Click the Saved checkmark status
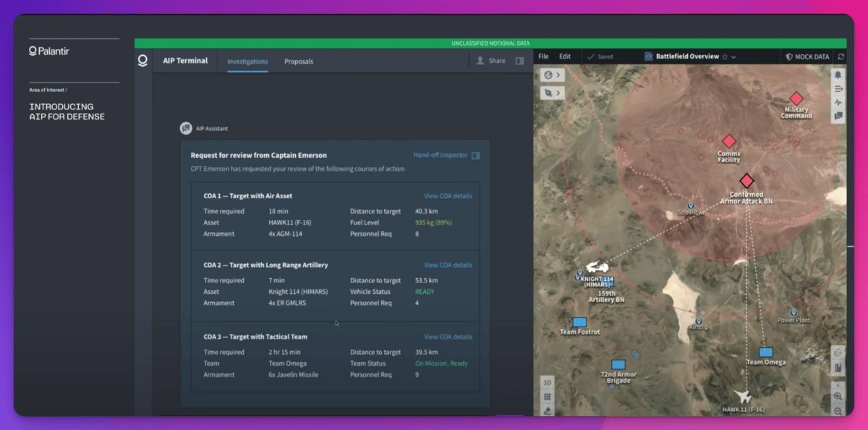The width and height of the screenshot is (868, 430). pyautogui.click(x=600, y=56)
